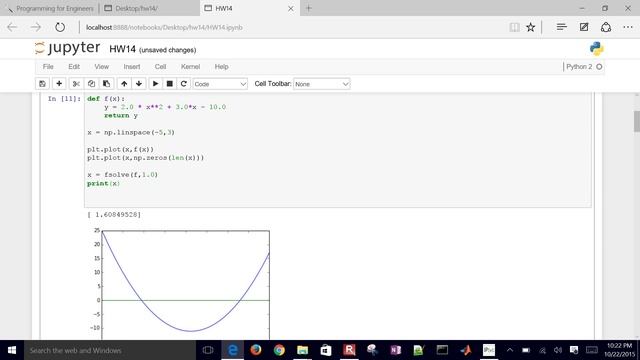Open the volume control in the system tray
This screenshot has height=360, width=640.
click(558, 350)
